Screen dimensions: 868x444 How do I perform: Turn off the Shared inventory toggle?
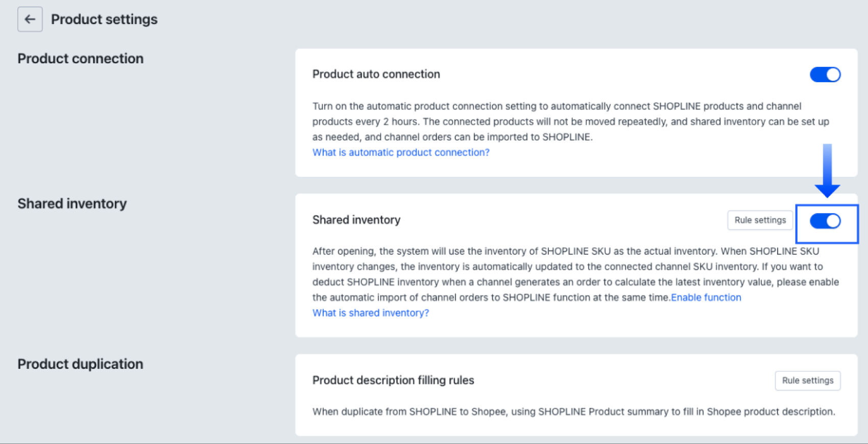pos(825,221)
